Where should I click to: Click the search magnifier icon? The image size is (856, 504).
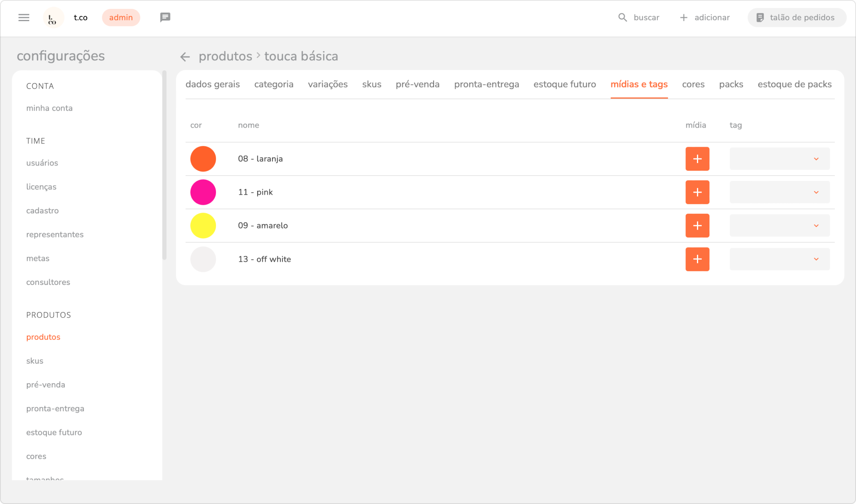pyautogui.click(x=622, y=17)
